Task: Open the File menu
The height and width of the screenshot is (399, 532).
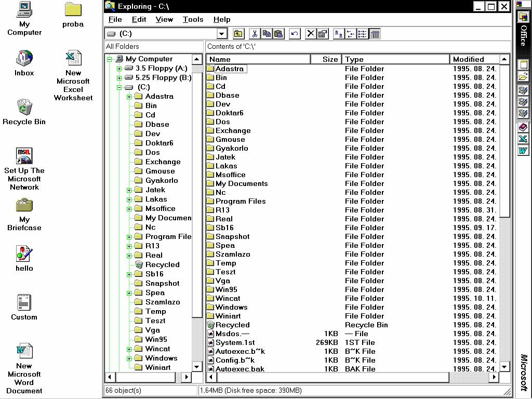Action: coord(115,19)
